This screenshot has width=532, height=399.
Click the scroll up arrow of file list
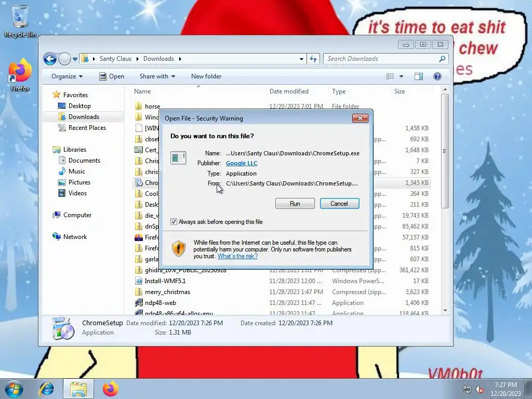coord(445,89)
